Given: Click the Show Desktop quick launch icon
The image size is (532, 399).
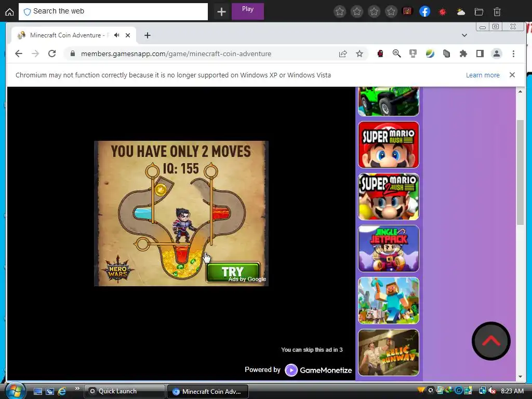Looking at the screenshot, I should click(x=37, y=391).
